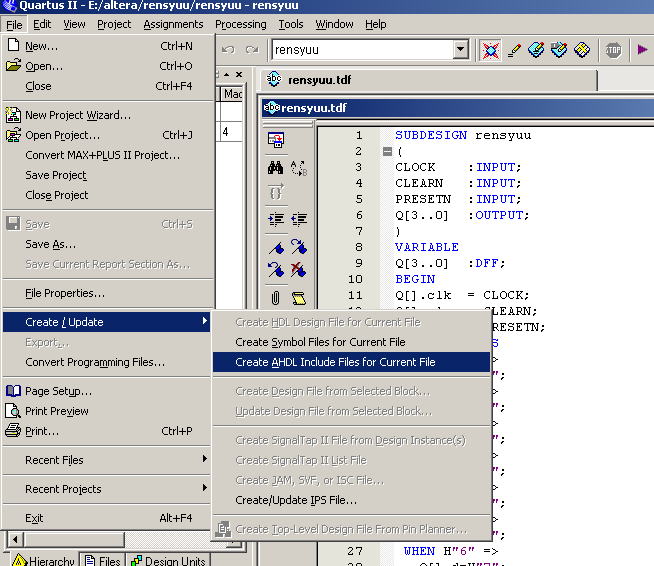
Task: Click the left scroll arrow of horizontal scrollbar
Action: [x=15, y=539]
